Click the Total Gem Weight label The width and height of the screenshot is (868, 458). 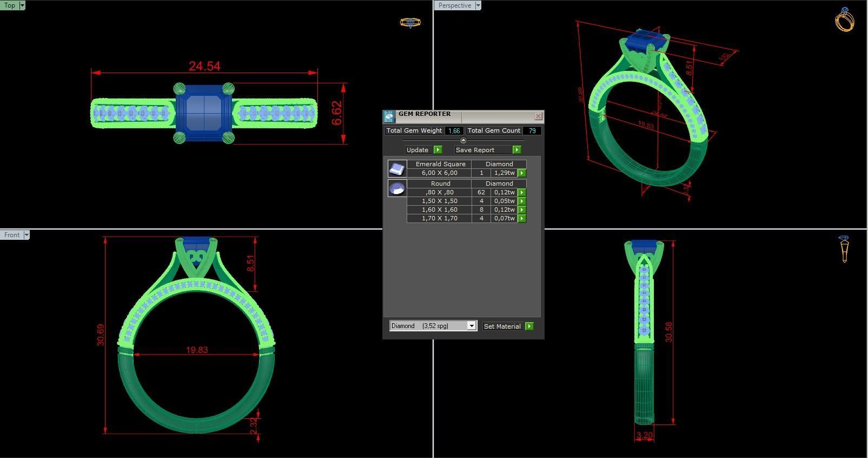click(x=414, y=131)
